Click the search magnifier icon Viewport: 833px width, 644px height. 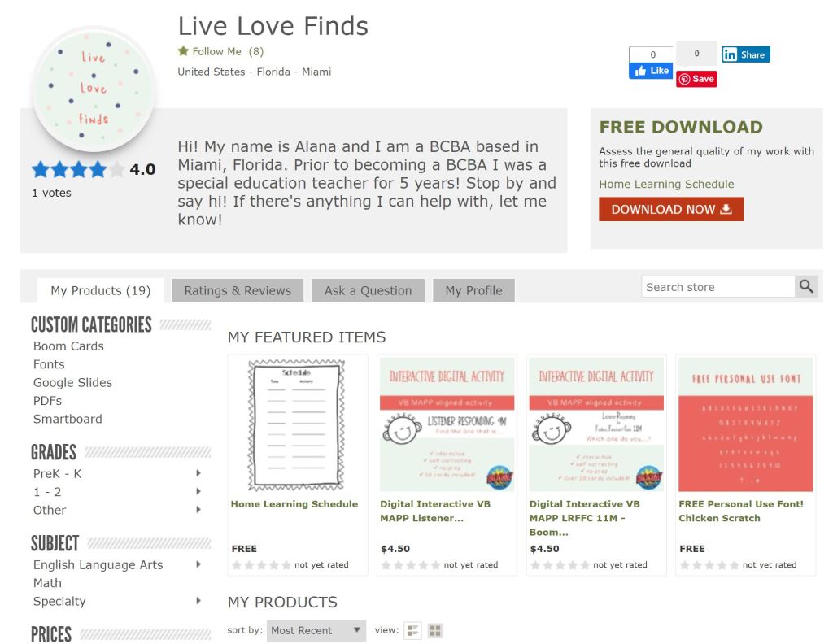point(806,287)
